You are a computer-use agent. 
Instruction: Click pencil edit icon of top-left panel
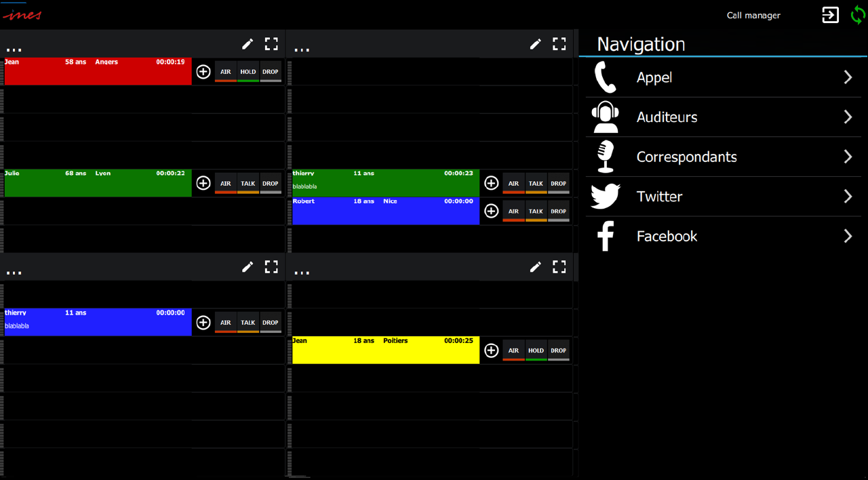coord(248,44)
